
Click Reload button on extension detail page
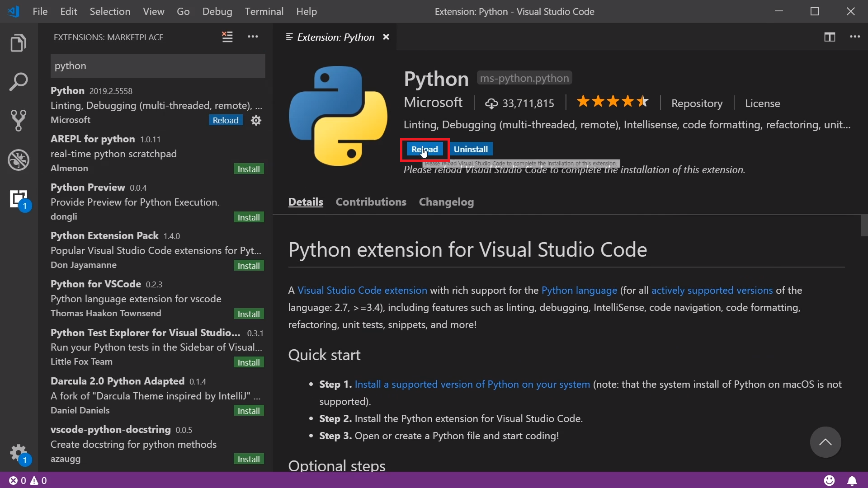425,149
